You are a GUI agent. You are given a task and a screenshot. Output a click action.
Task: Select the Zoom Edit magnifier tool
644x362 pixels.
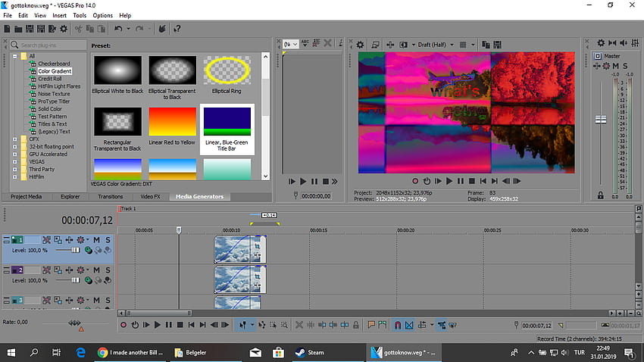pyautogui.click(x=284, y=325)
